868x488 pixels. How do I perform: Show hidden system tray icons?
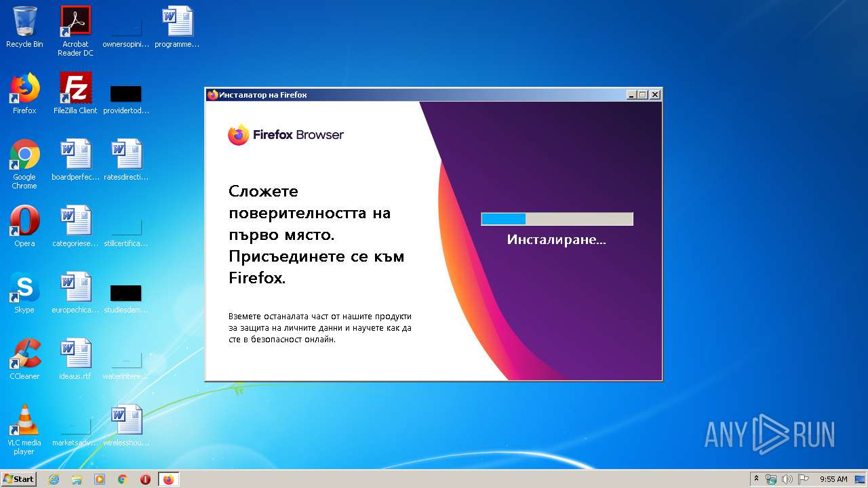click(x=756, y=479)
